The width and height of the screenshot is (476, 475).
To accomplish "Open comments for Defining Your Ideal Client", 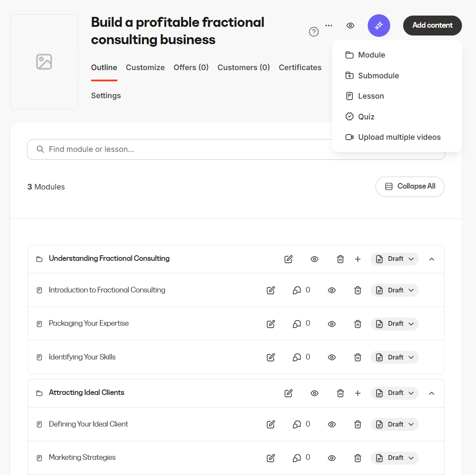I will (x=301, y=424).
